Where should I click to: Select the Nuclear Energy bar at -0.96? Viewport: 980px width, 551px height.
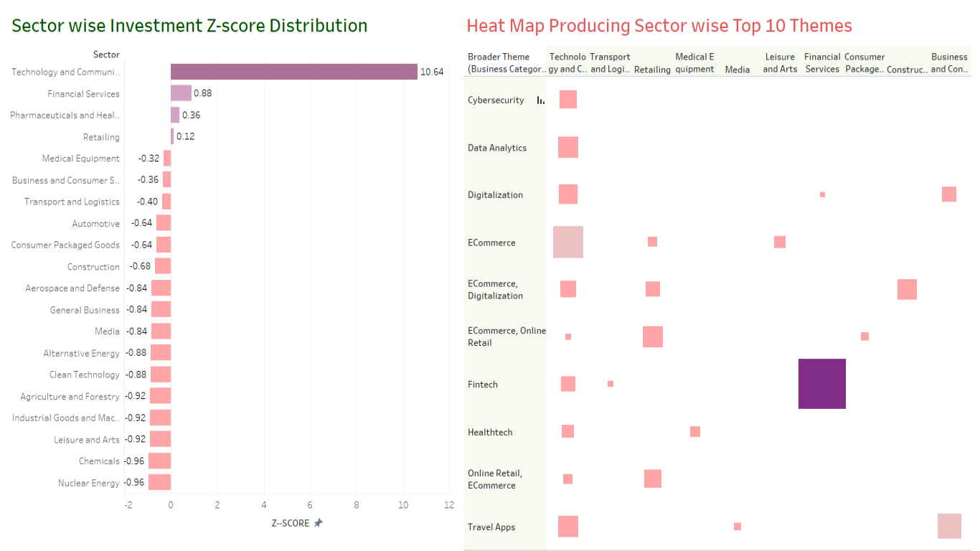(159, 482)
